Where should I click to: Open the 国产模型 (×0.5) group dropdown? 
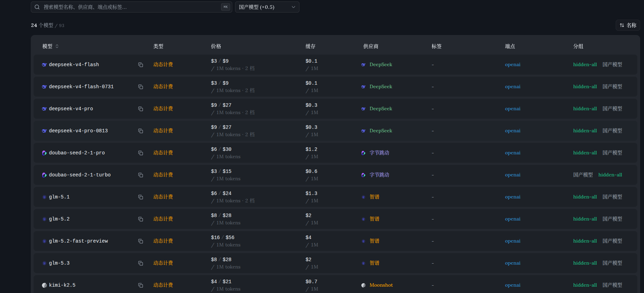(267, 7)
